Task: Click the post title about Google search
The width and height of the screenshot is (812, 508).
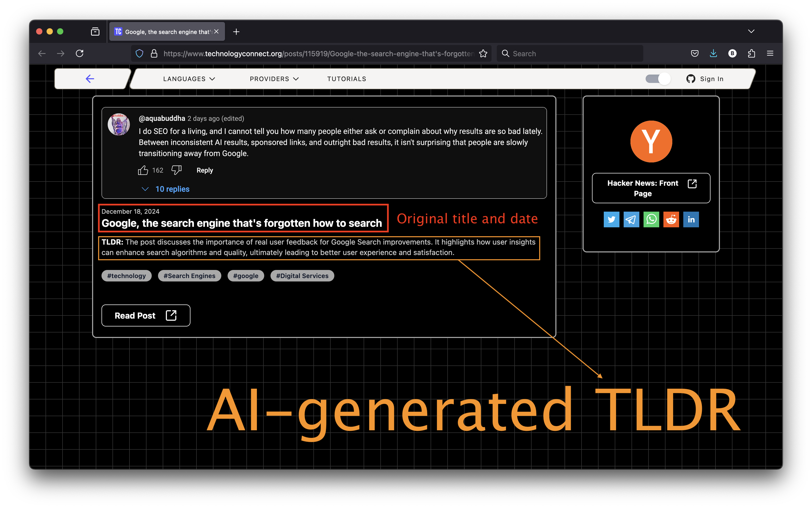Action: (241, 223)
